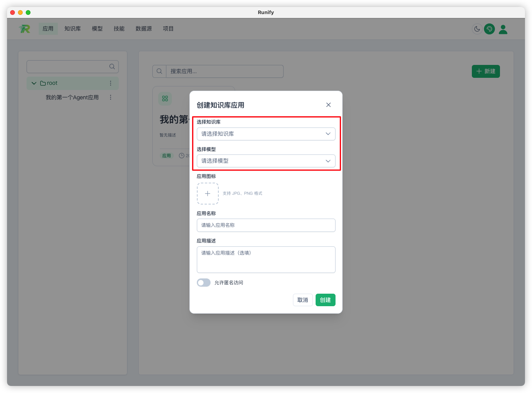Switch to the 项目 tab
Screen dimensions: 532x393
tap(168, 29)
